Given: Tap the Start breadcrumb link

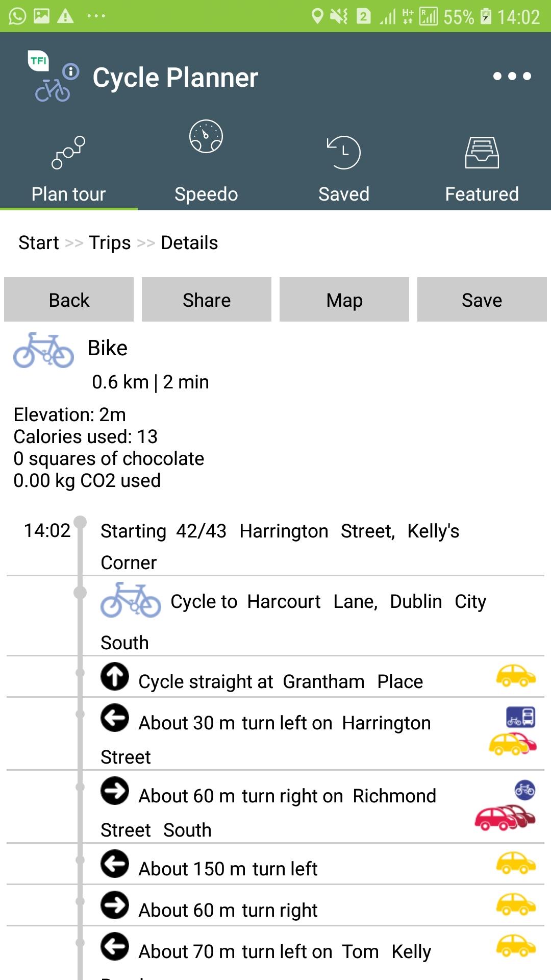Looking at the screenshot, I should [39, 243].
